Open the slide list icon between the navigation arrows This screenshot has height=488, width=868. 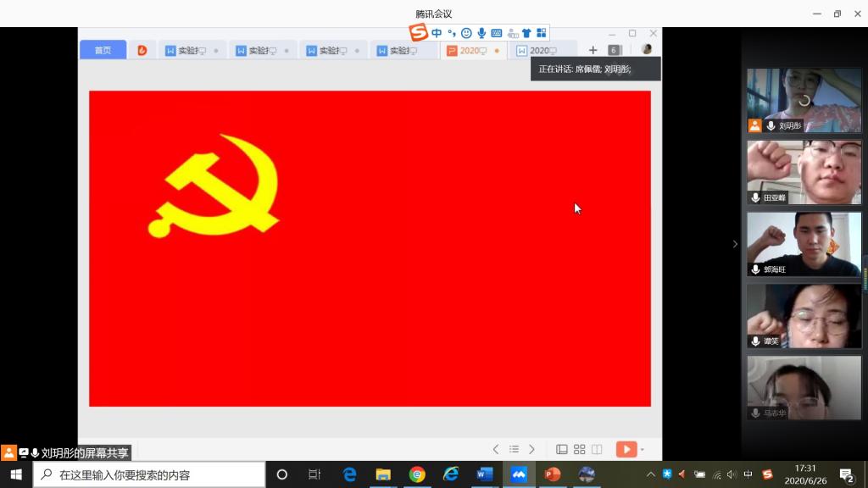pos(514,449)
